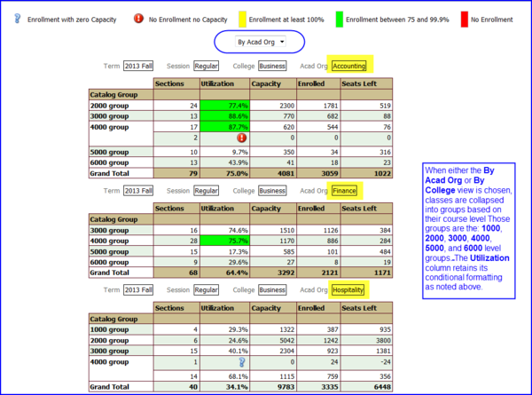
Task: Click green 77.4% utilization cell
Action: 225,106
